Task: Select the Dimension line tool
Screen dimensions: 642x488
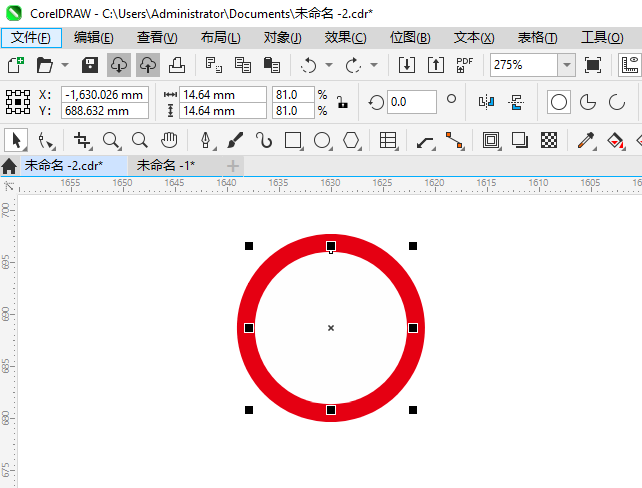Action: pos(425,142)
